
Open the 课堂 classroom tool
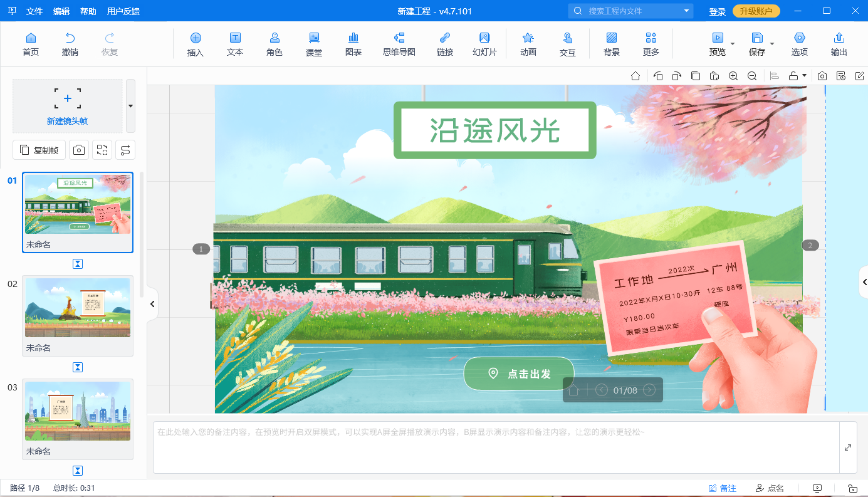pos(314,44)
